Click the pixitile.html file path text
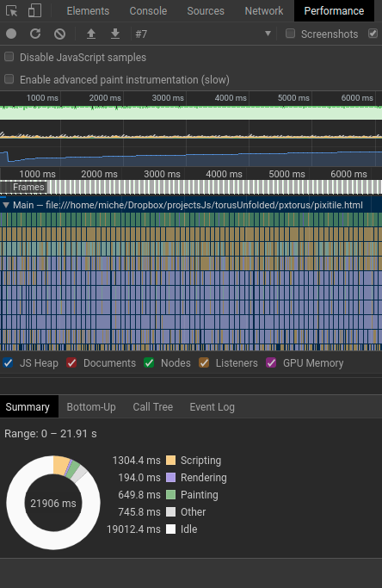Image resolution: width=382 pixels, height=588 pixels. [x=204, y=205]
